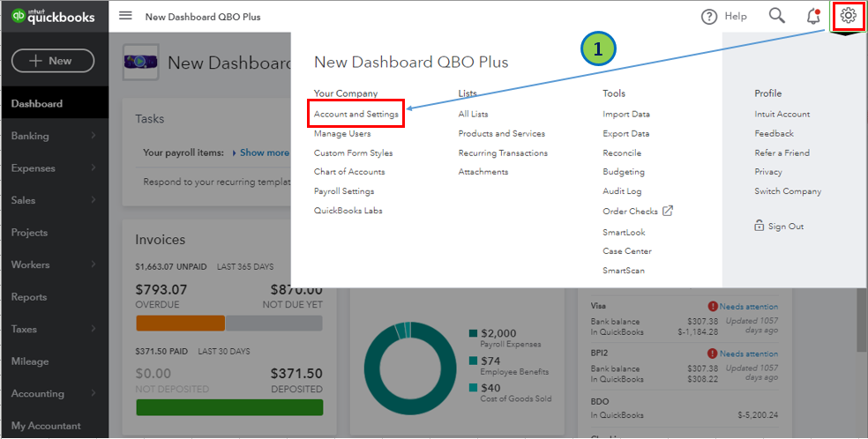The image size is (868, 439).
Task: Open Account and Settings
Action: (x=356, y=114)
